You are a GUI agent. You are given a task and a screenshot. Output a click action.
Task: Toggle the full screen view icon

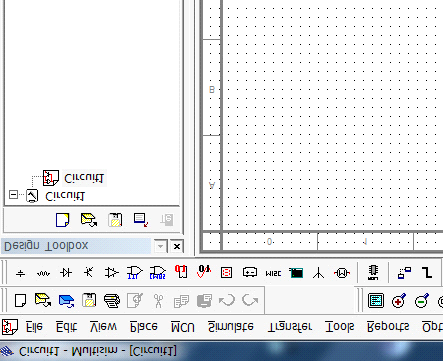[376, 301]
